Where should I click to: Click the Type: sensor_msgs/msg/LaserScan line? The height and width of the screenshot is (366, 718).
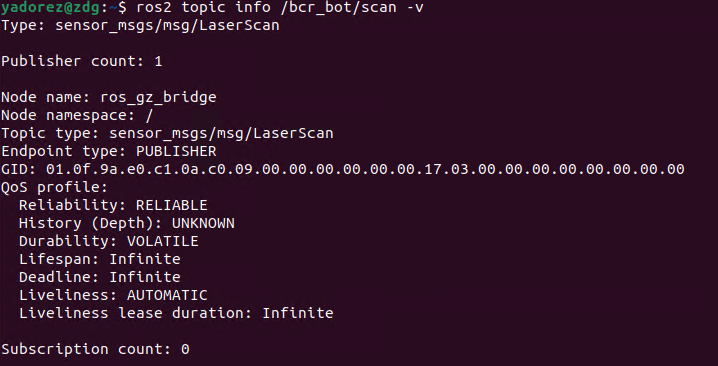coord(140,25)
